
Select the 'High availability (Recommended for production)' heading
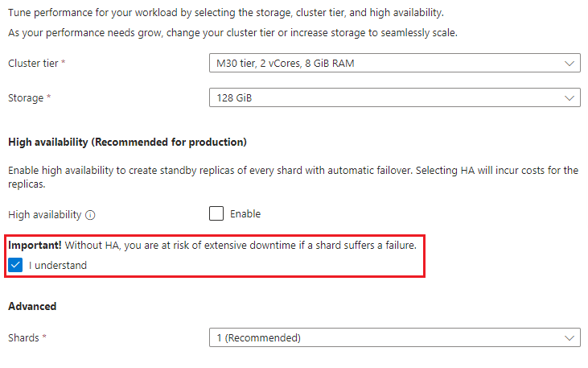(x=127, y=143)
